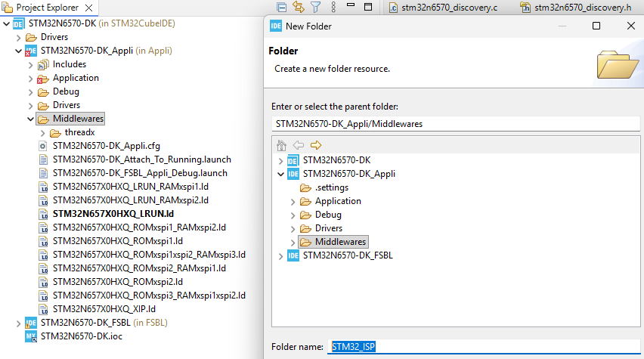Expand Application in dialog folder tree
The height and width of the screenshot is (359, 644).
click(293, 202)
